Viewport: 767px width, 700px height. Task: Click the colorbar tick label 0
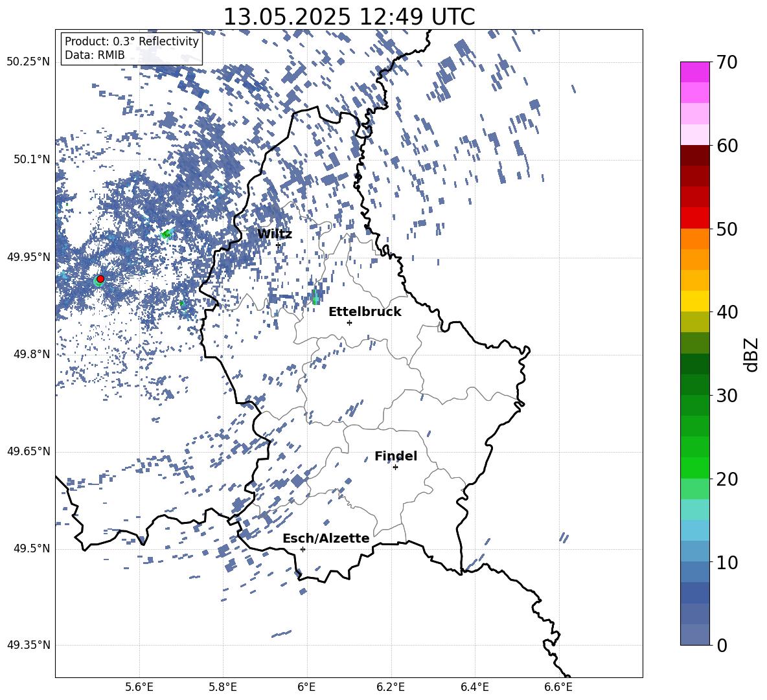pyautogui.click(x=722, y=646)
